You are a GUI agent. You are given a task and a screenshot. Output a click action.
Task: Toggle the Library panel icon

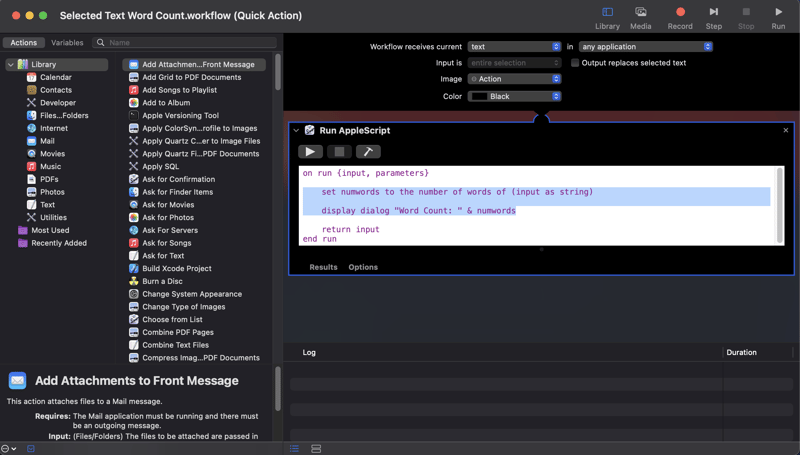click(607, 13)
